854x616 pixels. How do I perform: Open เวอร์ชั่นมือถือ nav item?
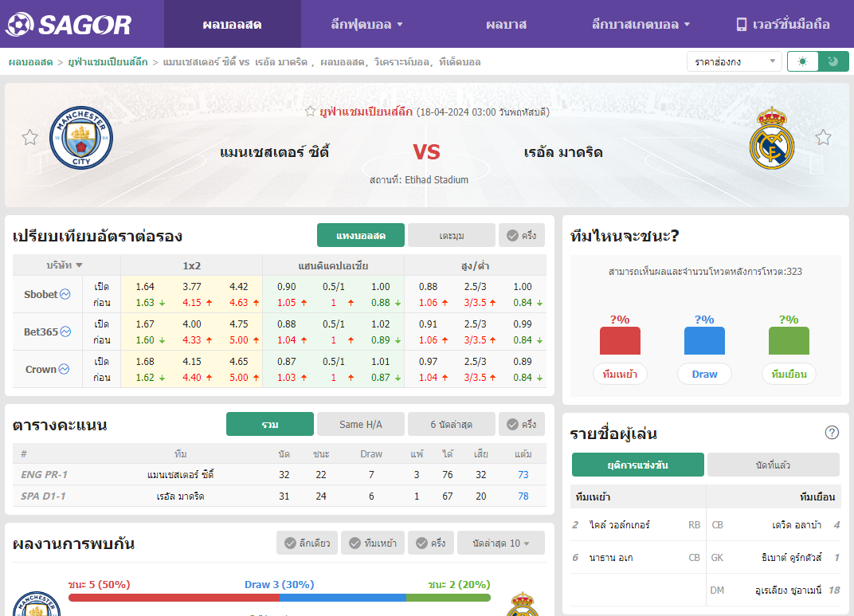click(783, 25)
